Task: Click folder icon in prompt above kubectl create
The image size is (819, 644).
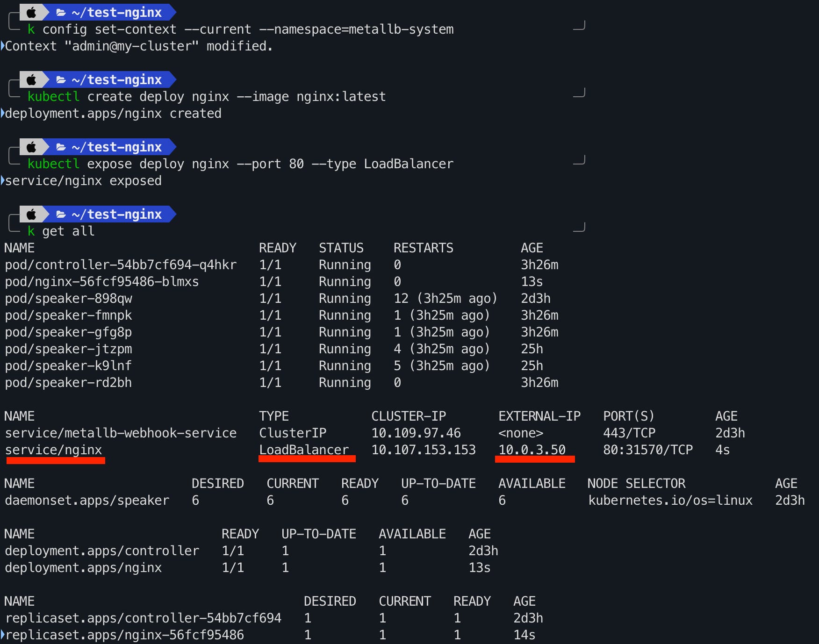Action: point(61,80)
